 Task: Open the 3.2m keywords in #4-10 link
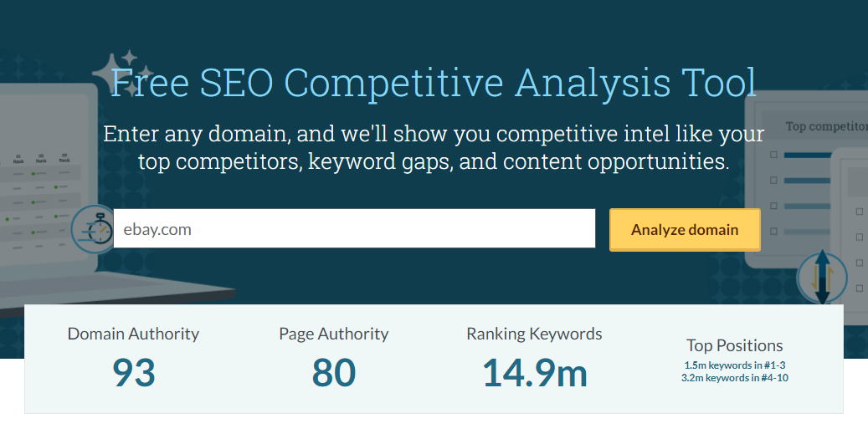click(735, 377)
